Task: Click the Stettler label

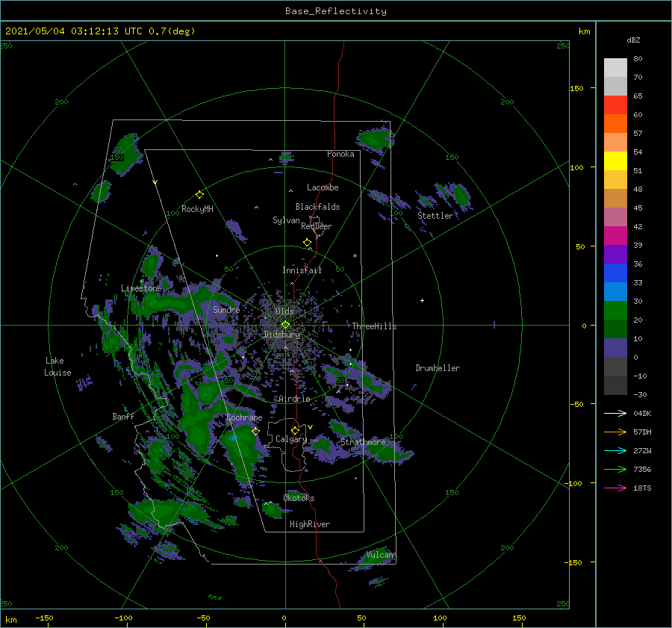Action: coord(435,216)
